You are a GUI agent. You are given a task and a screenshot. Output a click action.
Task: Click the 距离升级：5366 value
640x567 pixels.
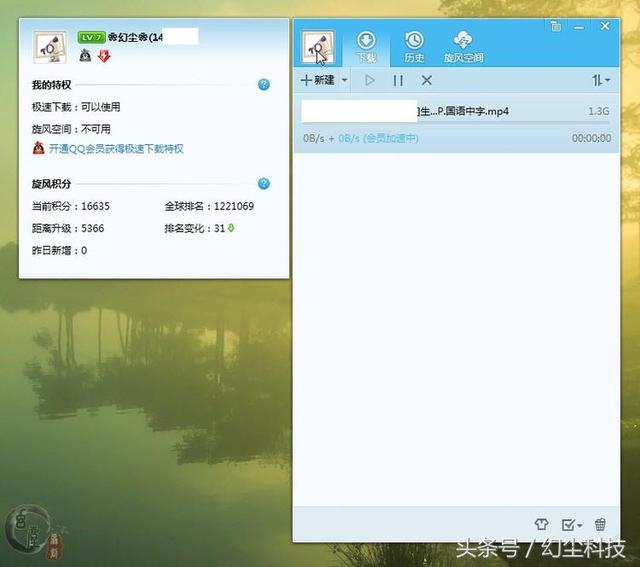coord(68,228)
